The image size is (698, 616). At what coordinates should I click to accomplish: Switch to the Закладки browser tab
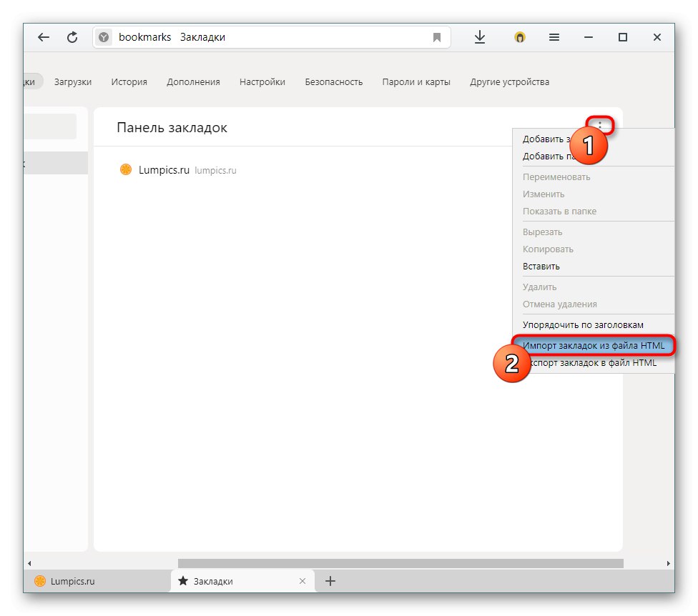click(x=242, y=581)
